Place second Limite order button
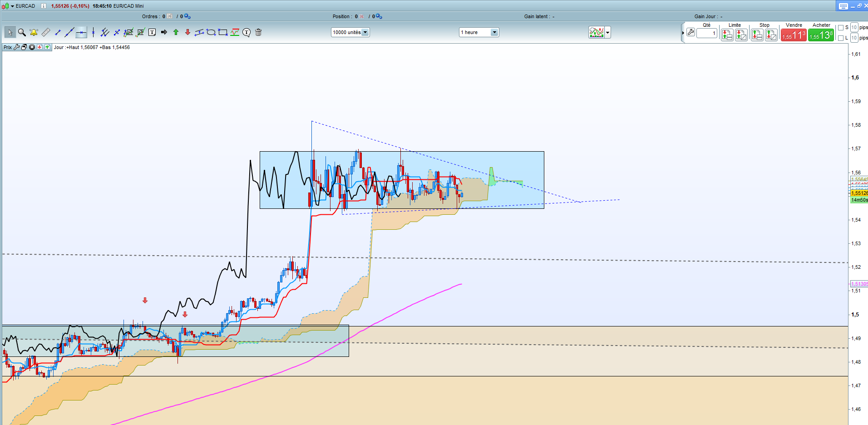This screenshot has width=868, height=425. click(x=741, y=35)
